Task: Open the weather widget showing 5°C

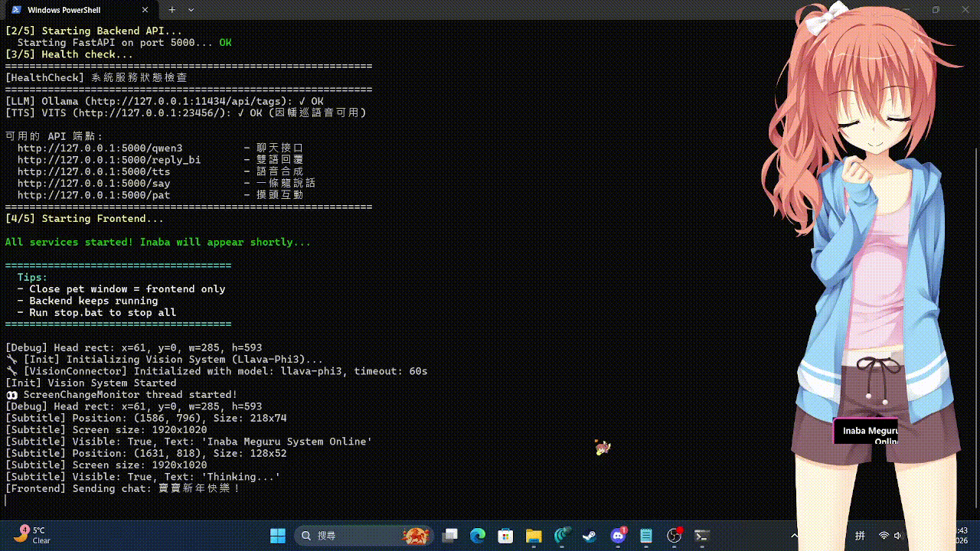Action: coord(32,535)
